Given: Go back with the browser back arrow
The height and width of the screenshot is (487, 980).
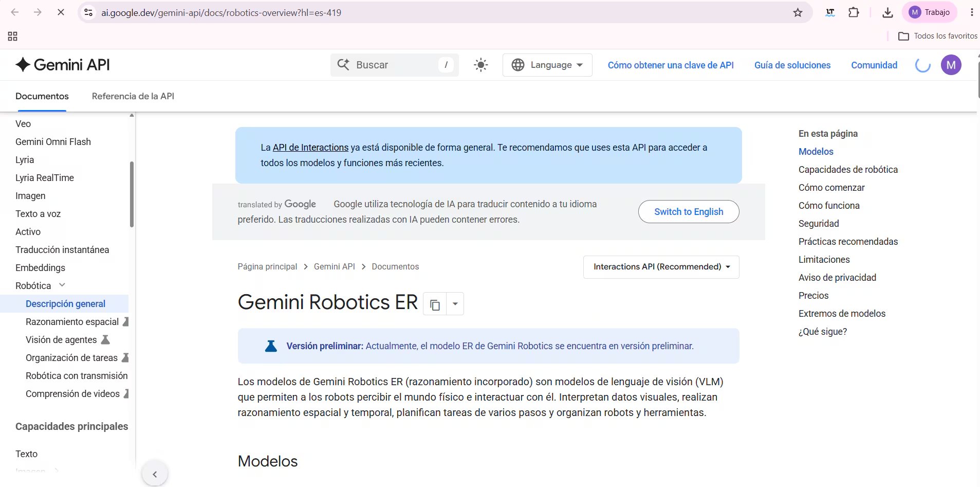Looking at the screenshot, I should (x=15, y=12).
